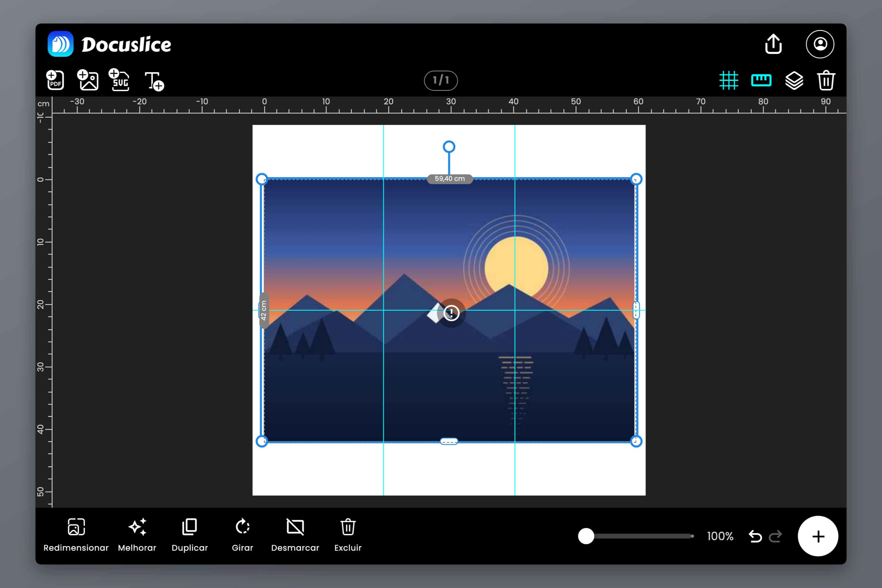Open the user account profile icon
This screenshot has height=588, width=882.
pyautogui.click(x=820, y=44)
